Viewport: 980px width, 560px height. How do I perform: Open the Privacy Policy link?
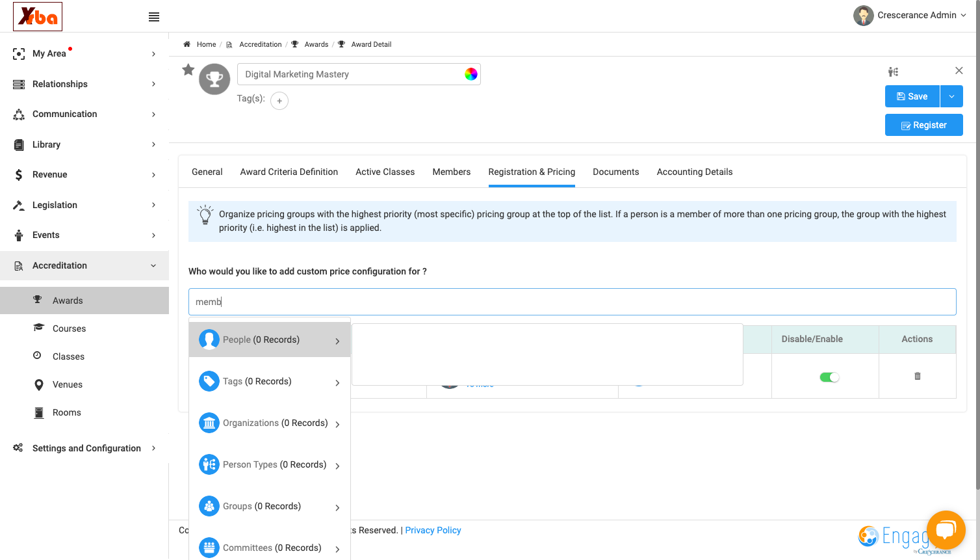[x=433, y=530]
